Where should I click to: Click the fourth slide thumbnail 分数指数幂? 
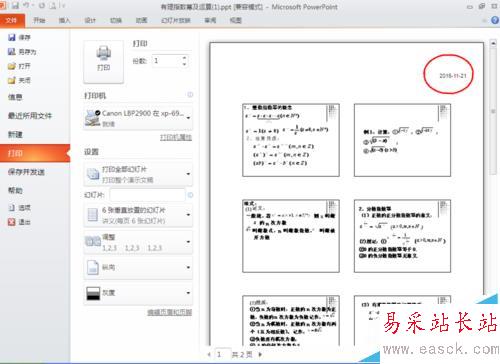pos(402,236)
